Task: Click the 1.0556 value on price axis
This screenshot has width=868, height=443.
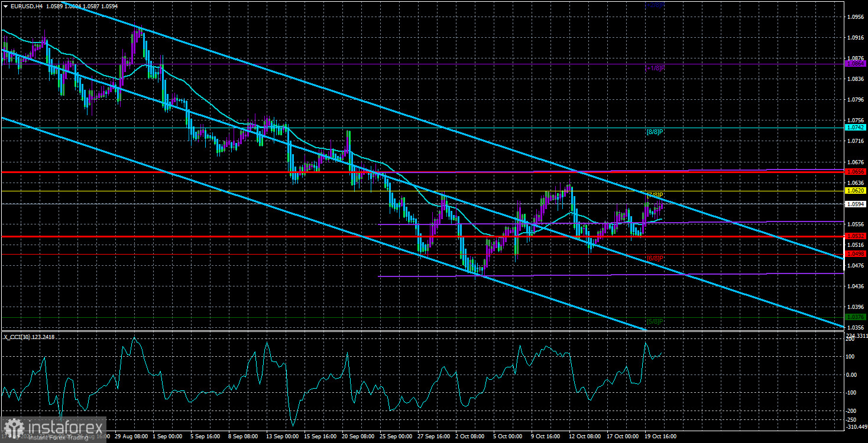Action: pos(856,224)
